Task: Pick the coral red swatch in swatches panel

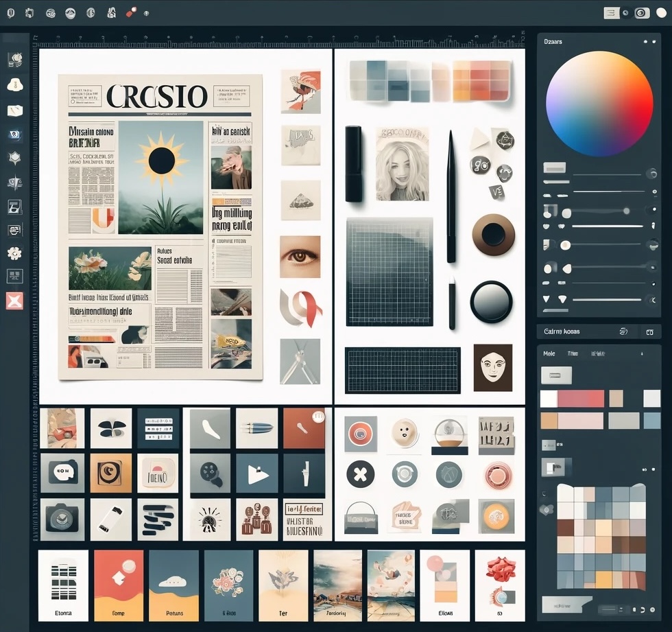Action: (581, 399)
